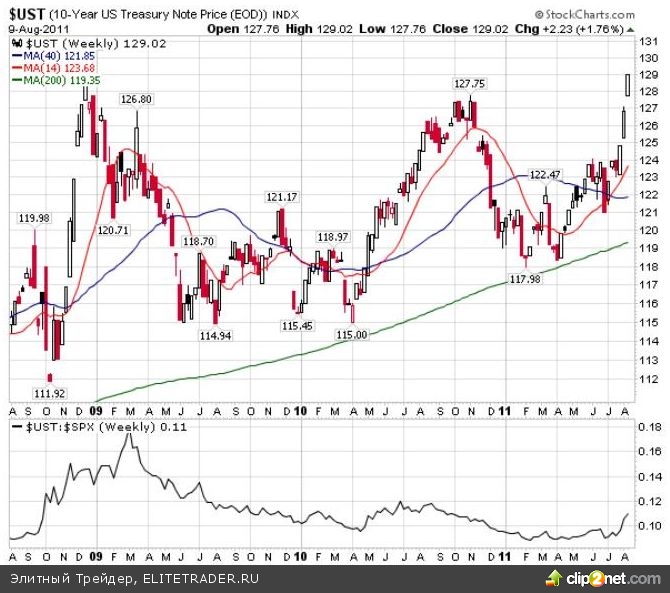Click the candlestick icon beside $UST (Weekly)

coord(17,44)
